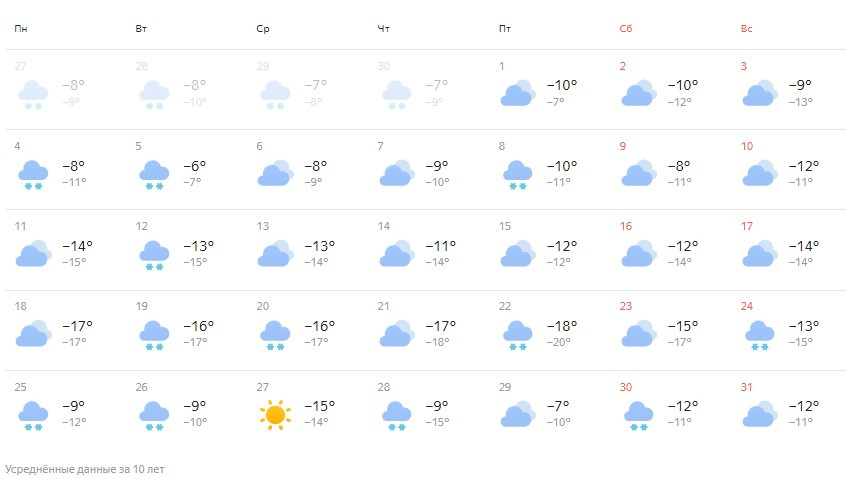Click the snow cloud icon on day 12
Image resolution: width=846 pixels, height=479 pixels.
point(154,255)
